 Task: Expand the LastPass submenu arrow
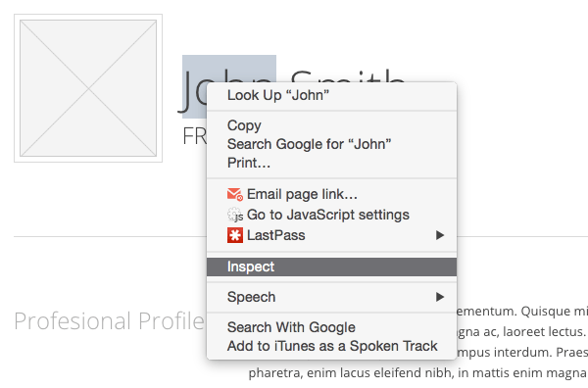440,235
